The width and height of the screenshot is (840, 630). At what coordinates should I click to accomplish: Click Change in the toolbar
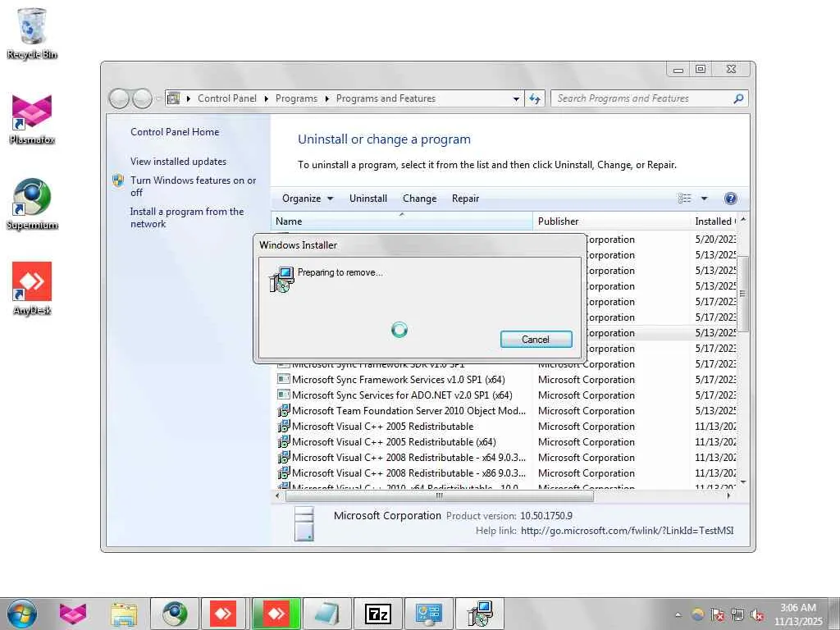419,199
